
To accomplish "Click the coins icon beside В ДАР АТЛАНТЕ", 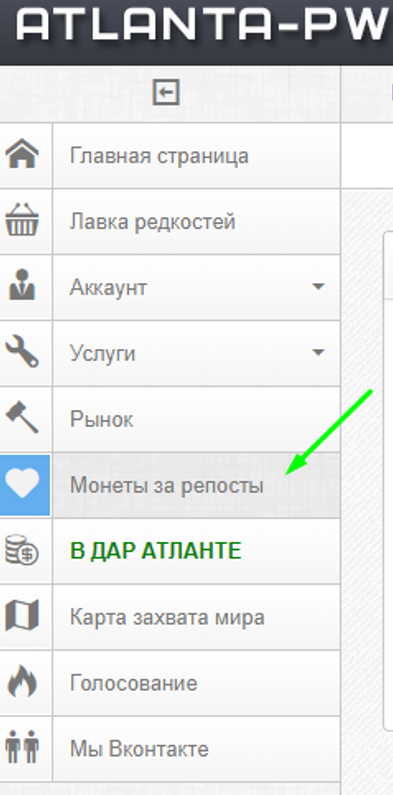I will coord(22,551).
